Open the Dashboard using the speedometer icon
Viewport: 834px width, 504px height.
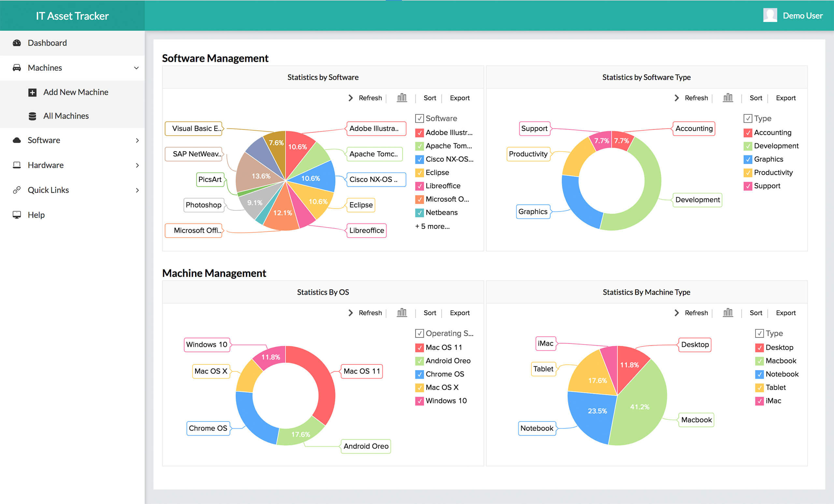pyautogui.click(x=17, y=43)
